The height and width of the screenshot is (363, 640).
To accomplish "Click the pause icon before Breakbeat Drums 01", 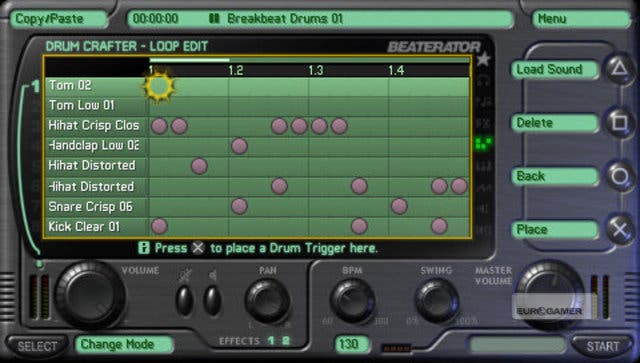I will [x=214, y=18].
